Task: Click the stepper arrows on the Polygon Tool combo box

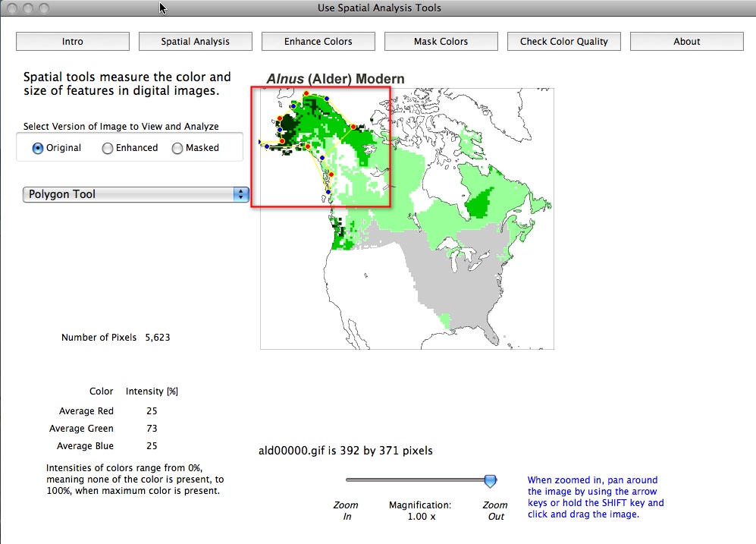Action: pyautogui.click(x=241, y=194)
